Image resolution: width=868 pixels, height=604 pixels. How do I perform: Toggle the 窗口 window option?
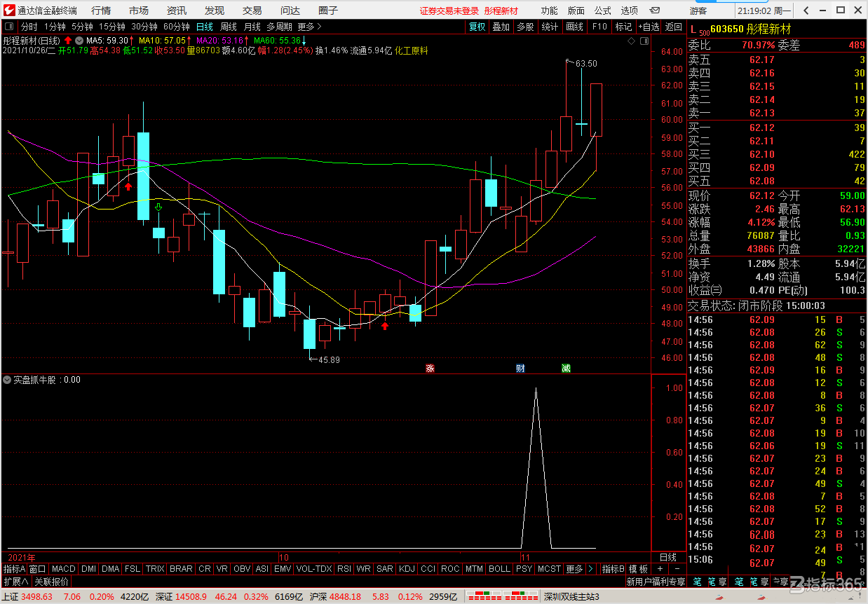(x=38, y=569)
